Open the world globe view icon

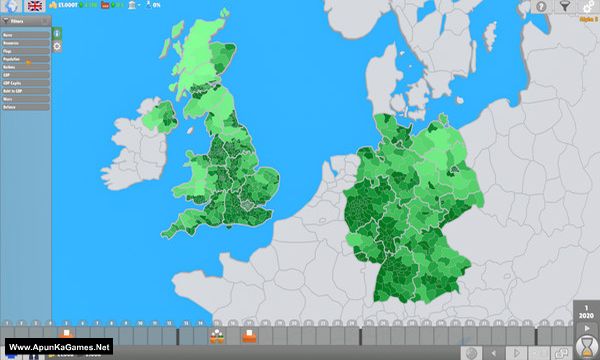point(10,6)
